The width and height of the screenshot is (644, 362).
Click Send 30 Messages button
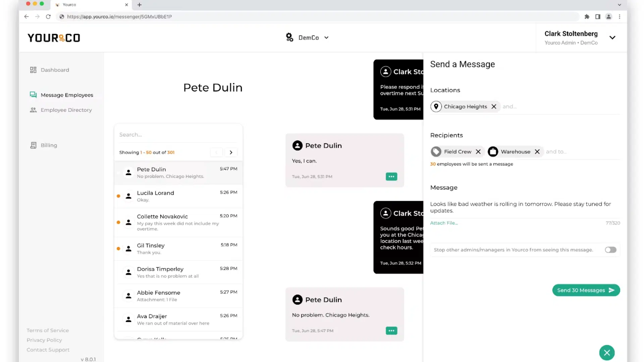pyautogui.click(x=586, y=290)
